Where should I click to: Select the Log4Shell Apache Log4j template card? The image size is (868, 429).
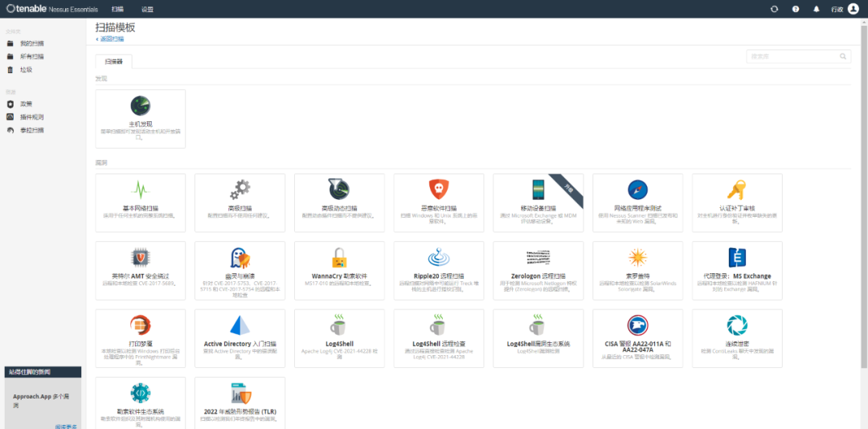[x=339, y=339]
